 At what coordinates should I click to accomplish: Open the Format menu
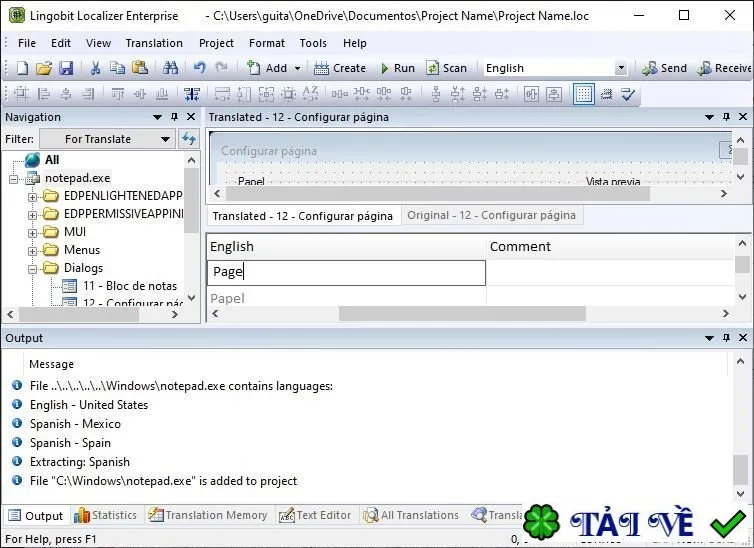pyautogui.click(x=267, y=43)
